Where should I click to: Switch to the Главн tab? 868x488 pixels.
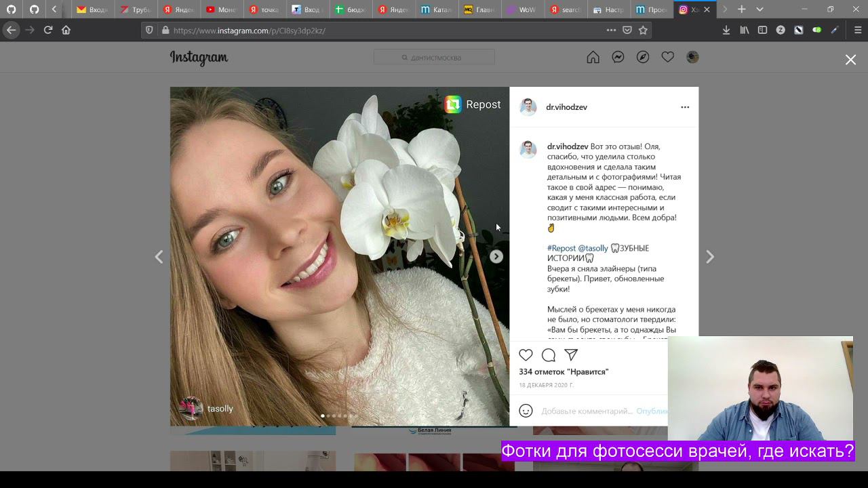[x=478, y=9]
